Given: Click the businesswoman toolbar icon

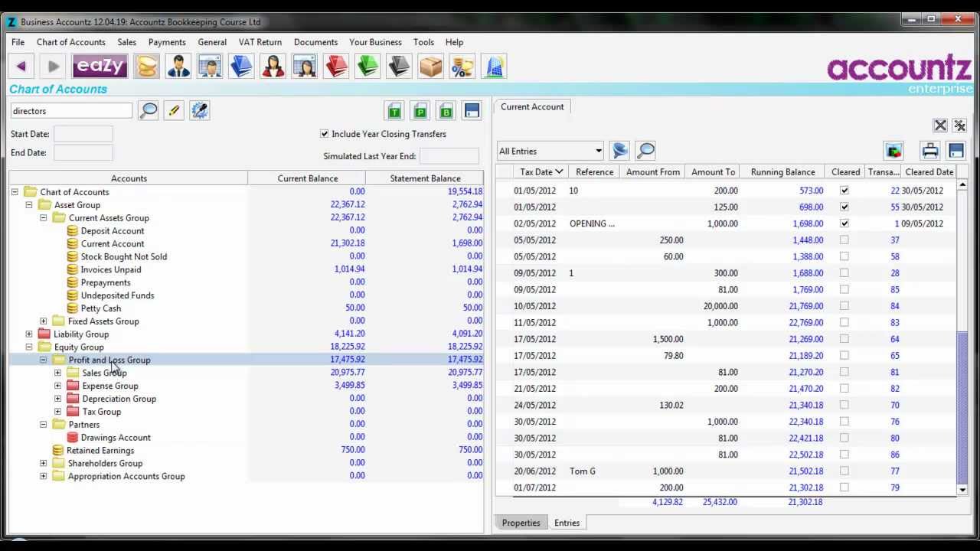Looking at the screenshot, I should coord(273,67).
